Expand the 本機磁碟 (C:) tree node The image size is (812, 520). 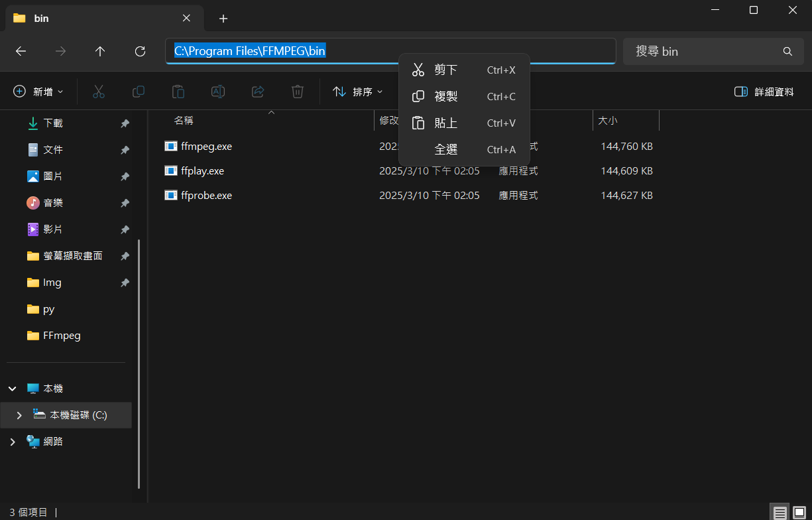[x=19, y=415]
